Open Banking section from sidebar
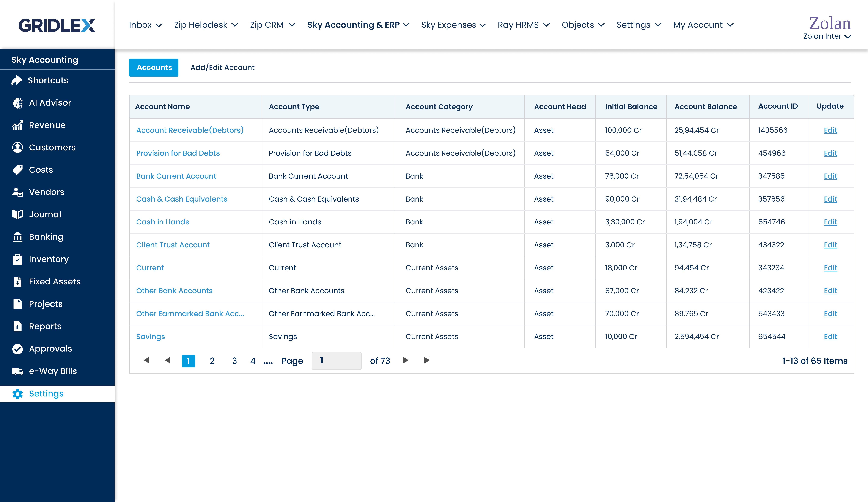Screen dimensions: 868x502 (45, 237)
